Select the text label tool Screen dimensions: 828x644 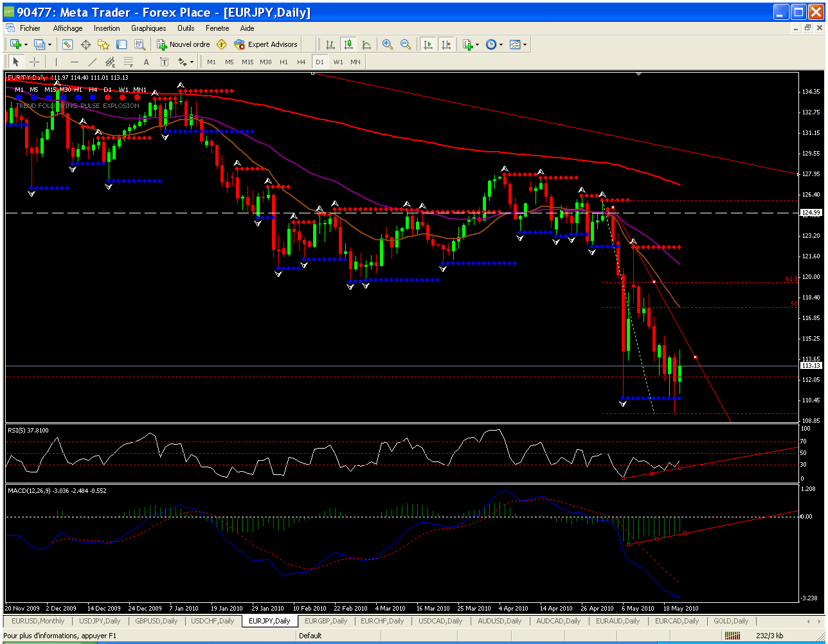[146, 62]
